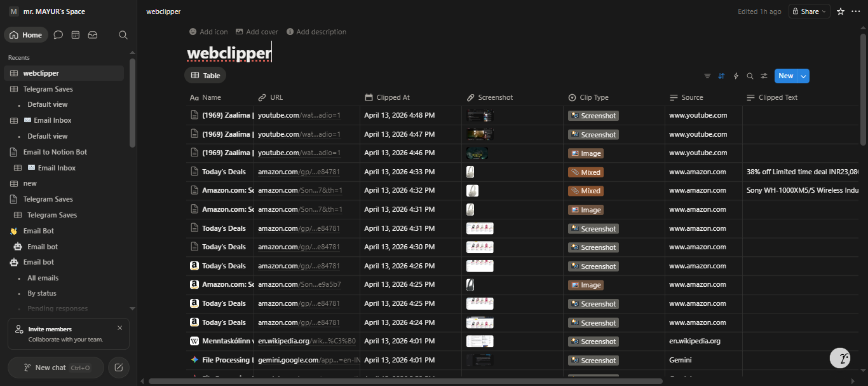Click the Amazon icon in the 4:26 PM row
This screenshot has height=386, width=868.
[x=194, y=266]
